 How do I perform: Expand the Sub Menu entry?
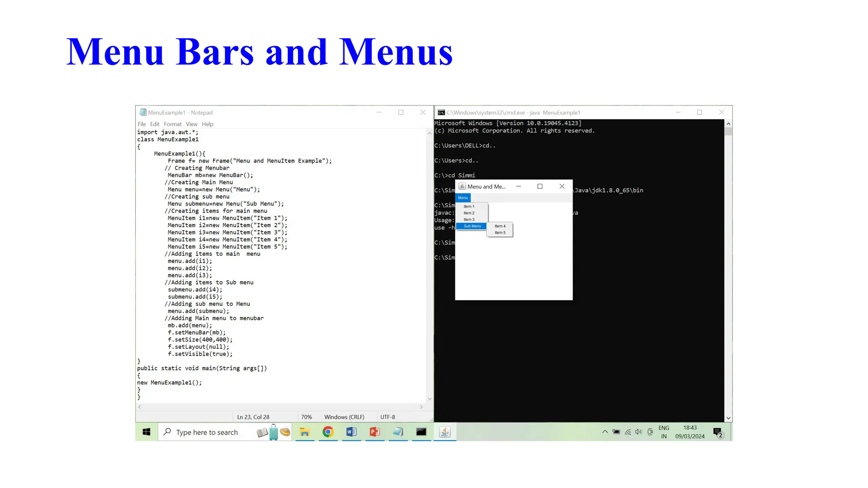click(472, 226)
